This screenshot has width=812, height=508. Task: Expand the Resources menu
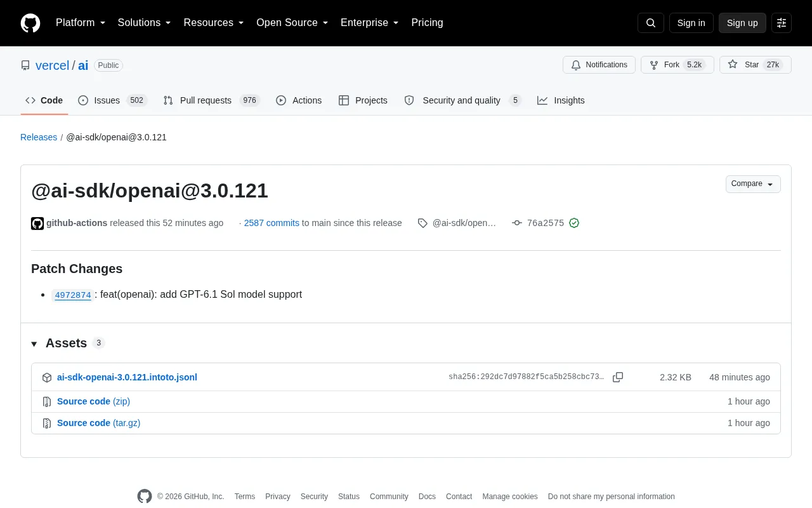[x=214, y=23]
